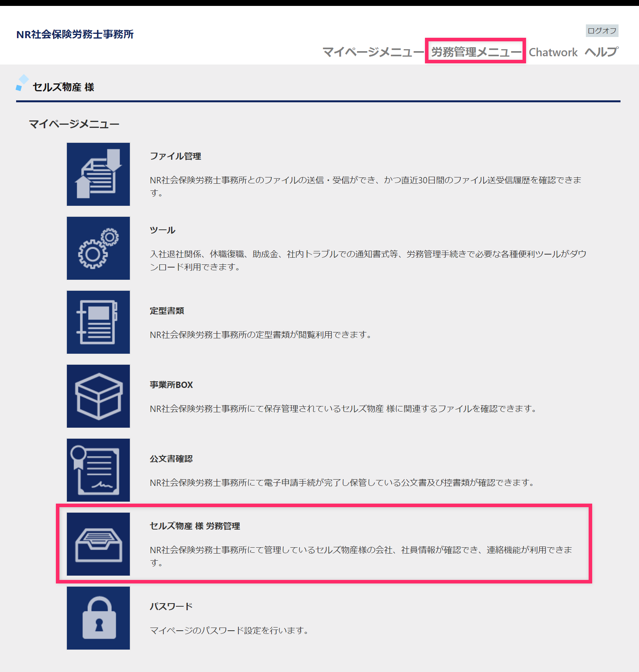This screenshot has width=639, height=672.
Task: Open the パスワード padlock icon
Action: coord(98,618)
